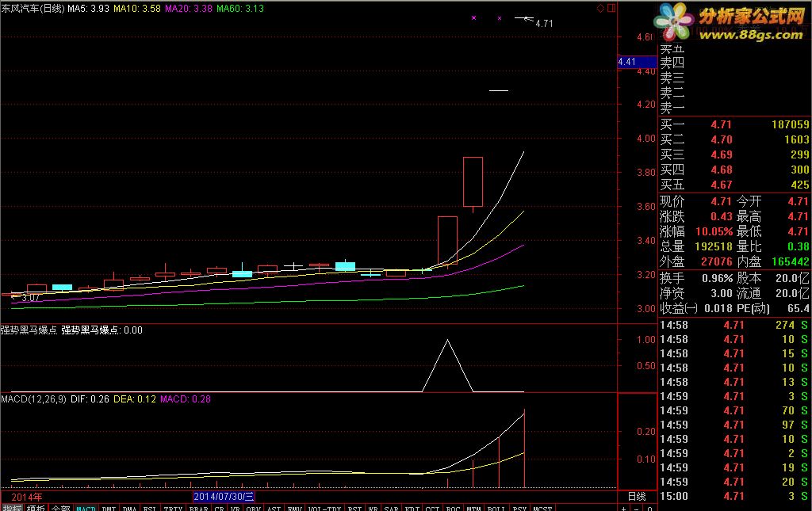Image resolution: width=812 pixels, height=511 pixels.
Task: Click the 涨幅 10.05% value
Action: coord(714,231)
